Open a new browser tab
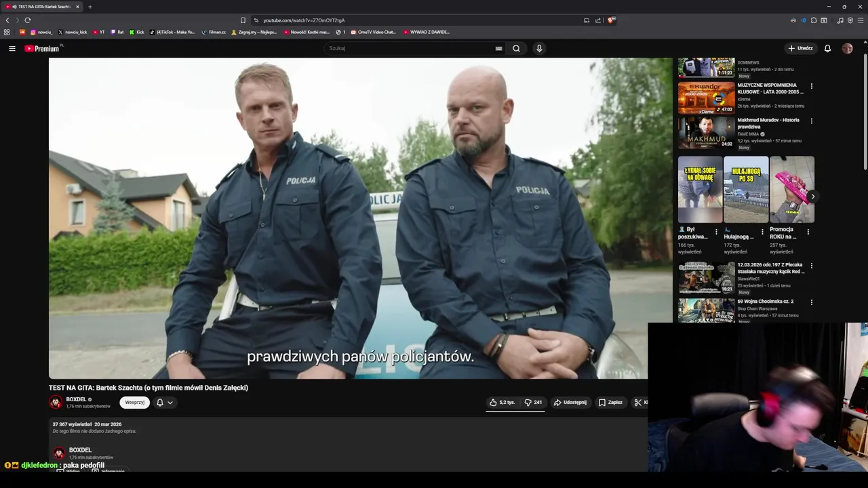 tap(90, 7)
